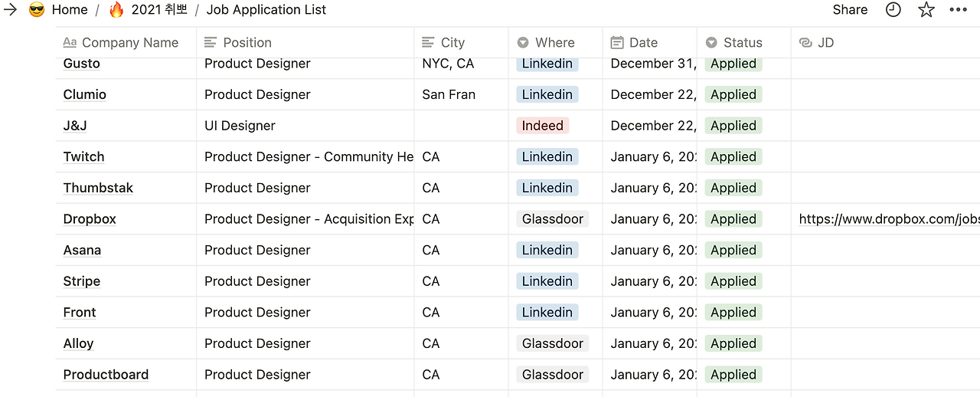Click the Date column calendar icon
The image size is (980, 397).
coord(617,43)
